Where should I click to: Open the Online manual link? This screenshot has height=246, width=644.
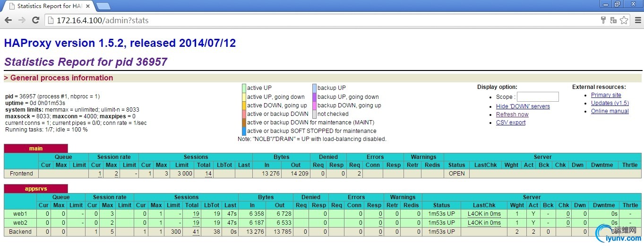pyautogui.click(x=610, y=111)
